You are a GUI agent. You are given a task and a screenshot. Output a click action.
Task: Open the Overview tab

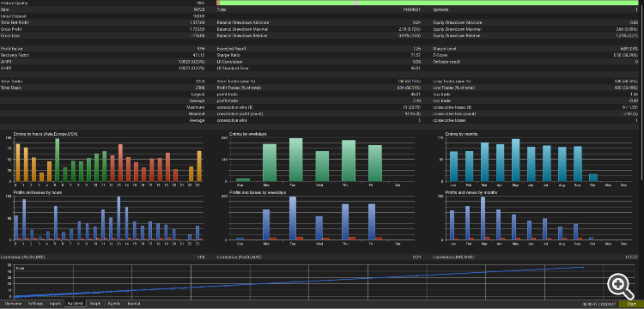13,304
